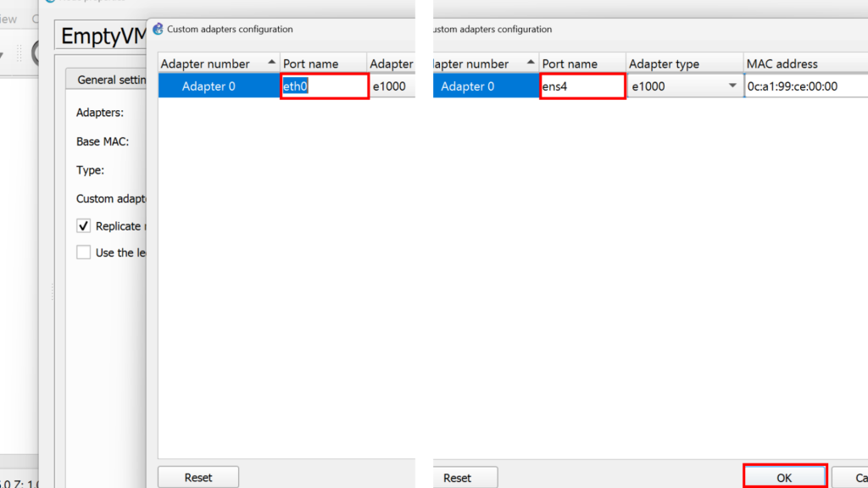The image size is (868, 488).
Task: Open the e1000 Adapter type dropdown arrow
Action: pyautogui.click(x=732, y=86)
